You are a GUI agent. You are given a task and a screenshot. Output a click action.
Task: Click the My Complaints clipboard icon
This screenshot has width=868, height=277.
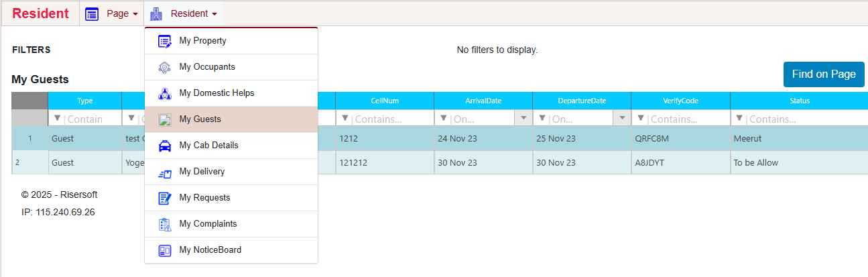click(164, 224)
